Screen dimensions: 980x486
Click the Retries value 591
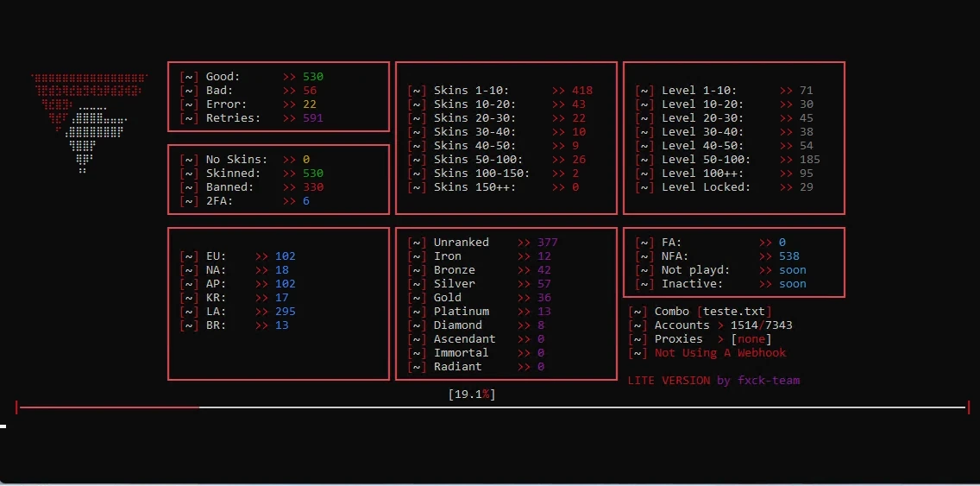pos(312,118)
